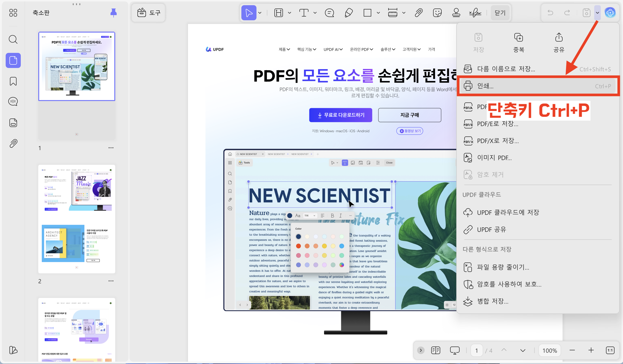Click the save icon in top bar
The height and width of the screenshot is (364, 623).
[x=586, y=13]
